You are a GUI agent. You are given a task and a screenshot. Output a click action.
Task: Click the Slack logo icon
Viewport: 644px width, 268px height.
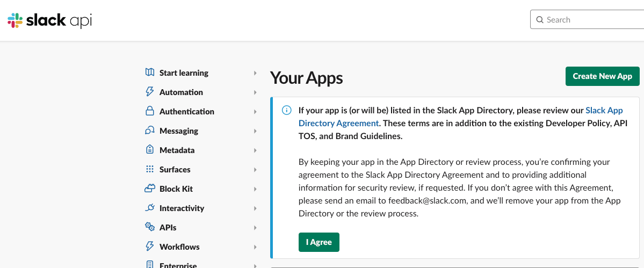click(x=15, y=20)
